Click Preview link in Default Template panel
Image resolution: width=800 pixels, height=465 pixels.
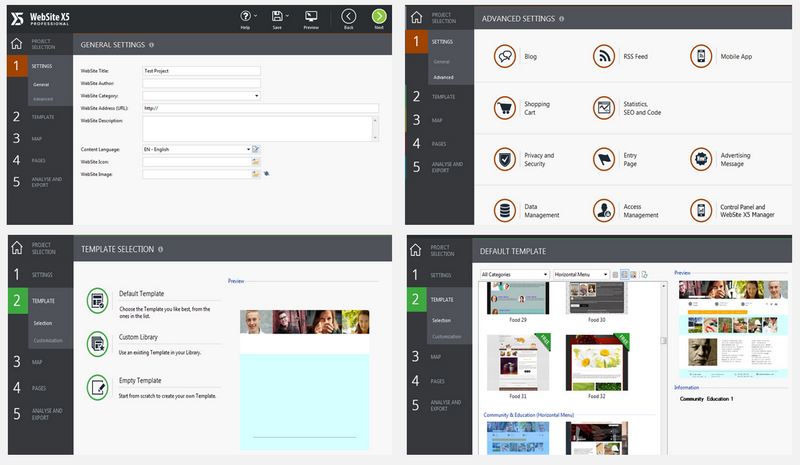point(682,273)
